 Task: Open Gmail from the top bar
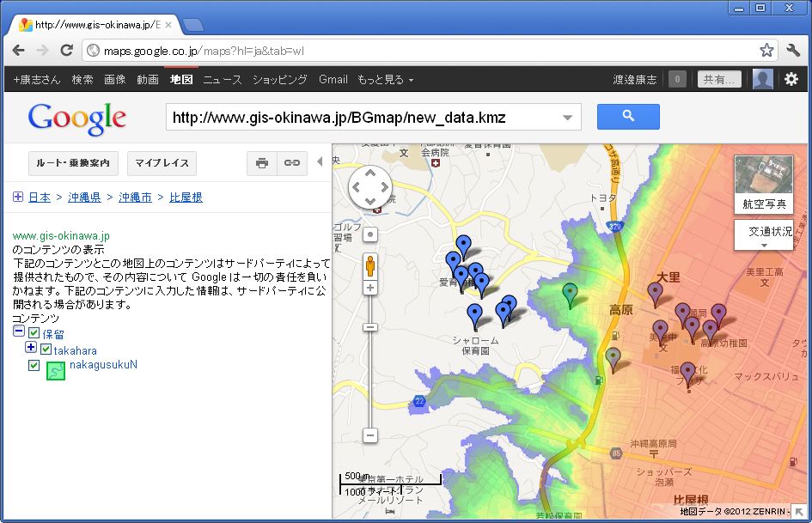tap(333, 79)
